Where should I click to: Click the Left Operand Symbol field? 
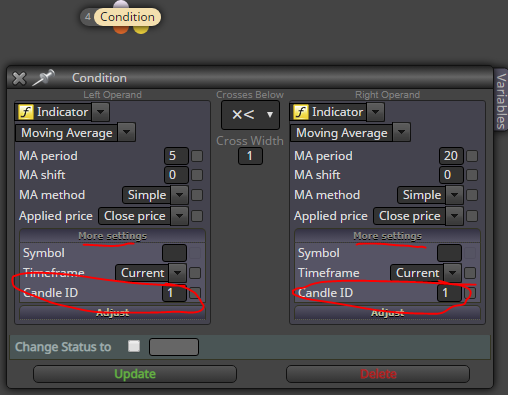(174, 253)
